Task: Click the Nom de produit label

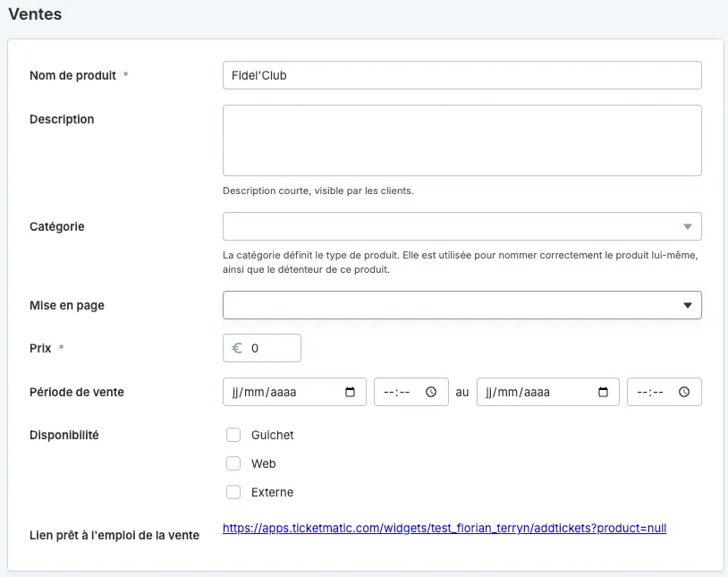Action: [73, 75]
